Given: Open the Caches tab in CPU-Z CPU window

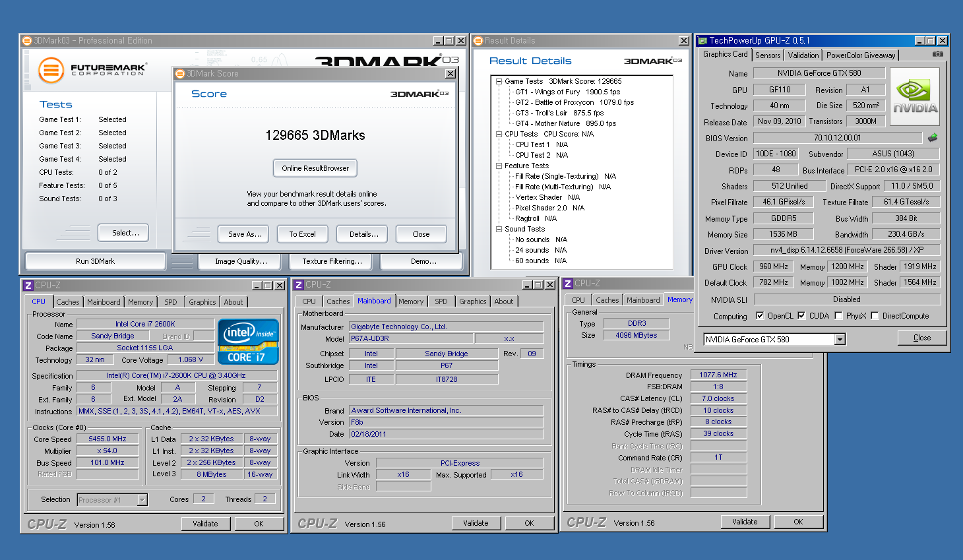Looking at the screenshot, I should tap(68, 302).
